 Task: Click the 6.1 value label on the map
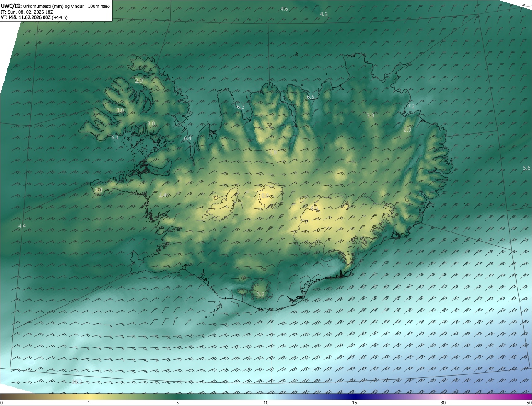tap(115, 138)
